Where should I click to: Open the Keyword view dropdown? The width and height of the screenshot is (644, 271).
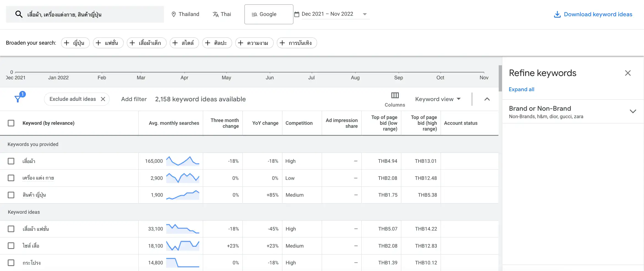click(x=438, y=99)
